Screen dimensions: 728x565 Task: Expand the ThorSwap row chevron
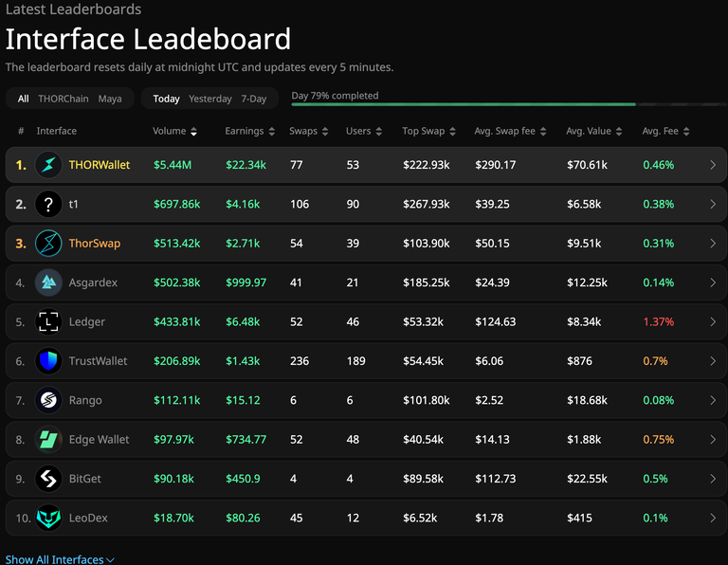(713, 244)
